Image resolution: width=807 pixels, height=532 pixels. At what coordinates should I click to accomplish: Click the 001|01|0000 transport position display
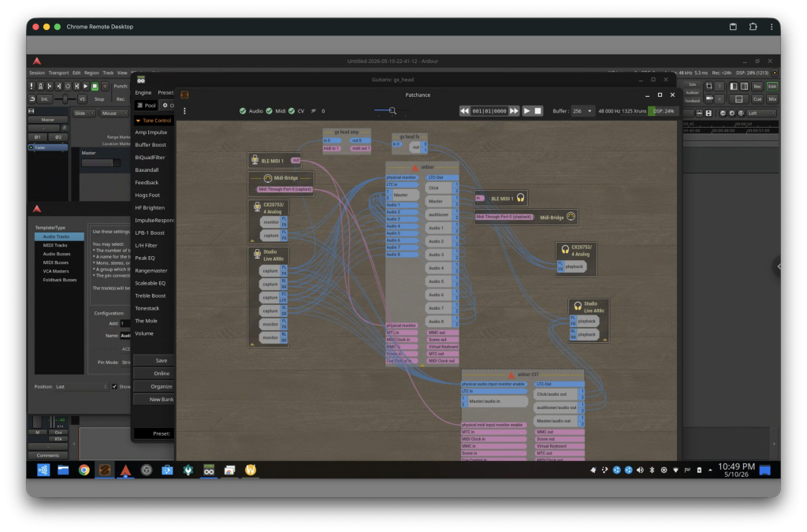489,110
